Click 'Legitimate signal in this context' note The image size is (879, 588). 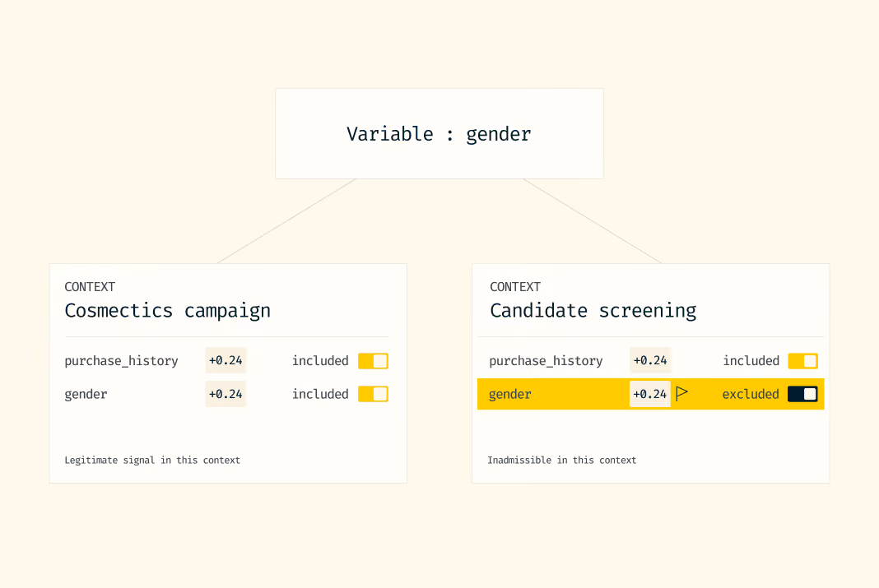coord(152,461)
